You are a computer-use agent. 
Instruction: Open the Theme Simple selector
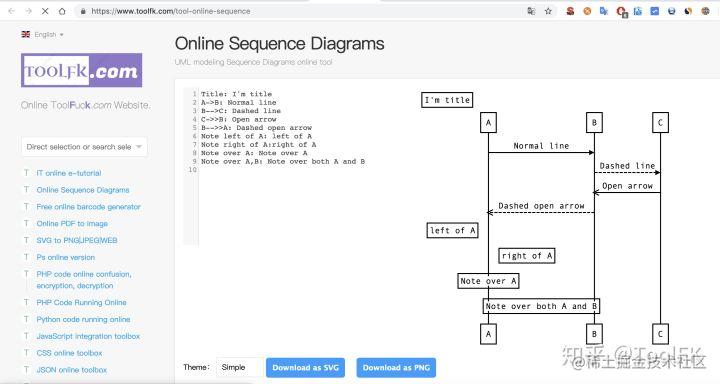point(240,367)
